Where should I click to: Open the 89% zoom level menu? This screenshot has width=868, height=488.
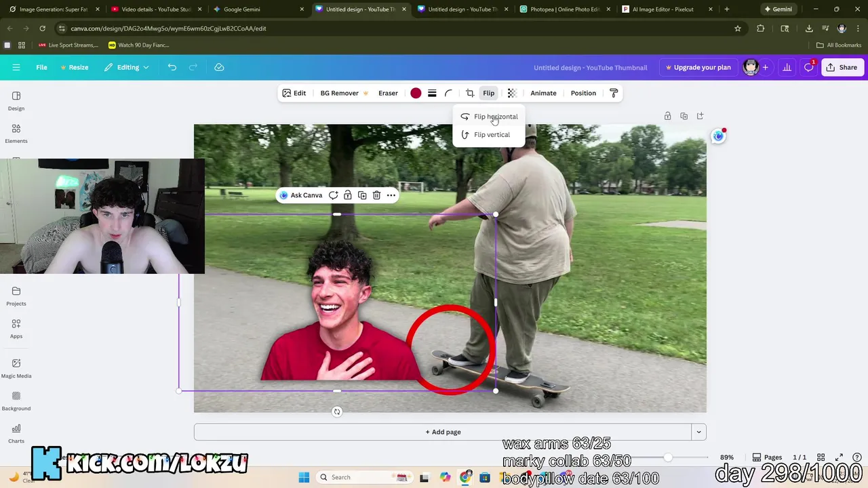point(727,457)
